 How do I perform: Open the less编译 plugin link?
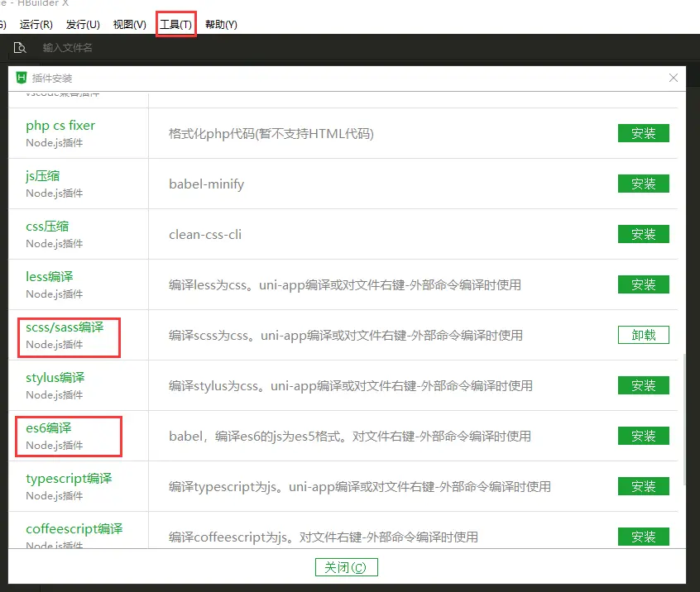(49, 277)
